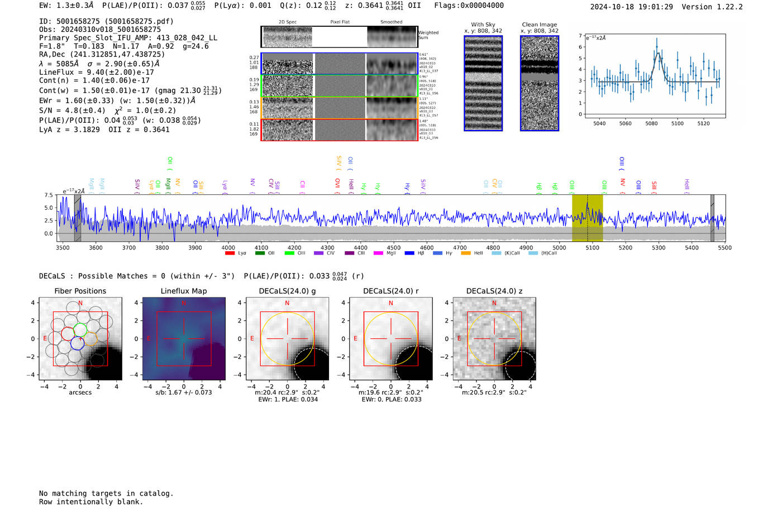Click the Weighted Sum 2D spectrum strip
This screenshot has width=782, height=532.
(x=288, y=37)
